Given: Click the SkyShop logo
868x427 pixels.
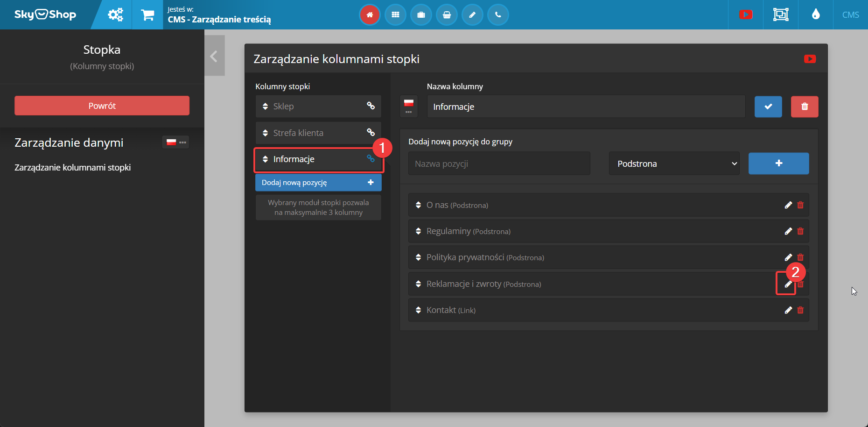Looking at the screenshot, I should (45, 14).
